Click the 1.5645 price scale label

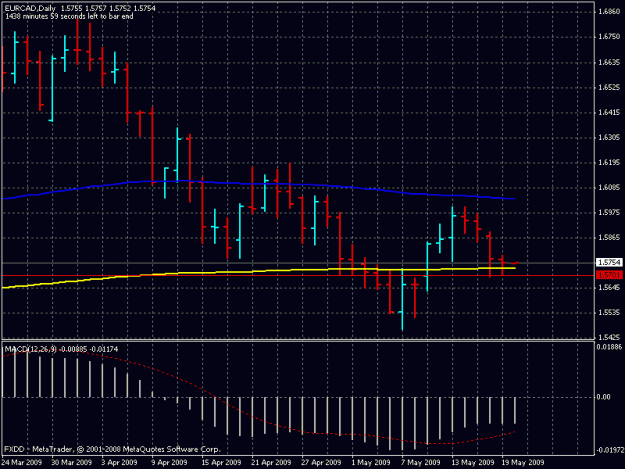[609, 287]
